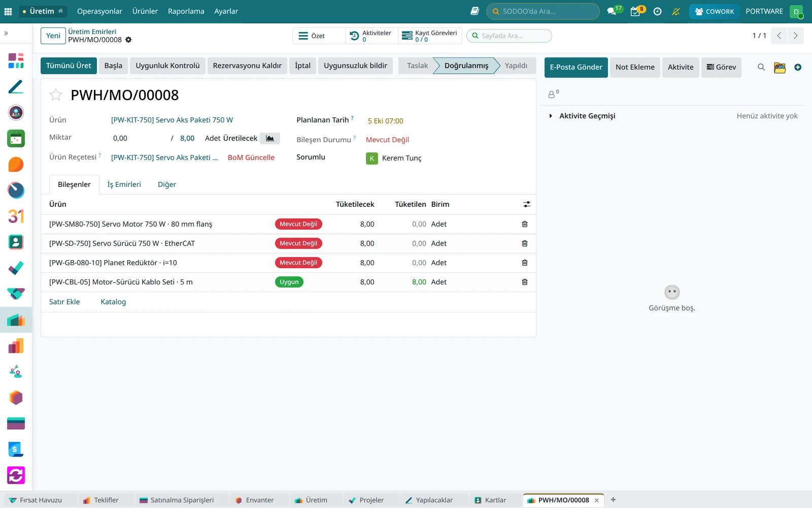Click the E-Posta Gönder button
812x508 pixels.
pyautogui.click(x=576, y=67)
